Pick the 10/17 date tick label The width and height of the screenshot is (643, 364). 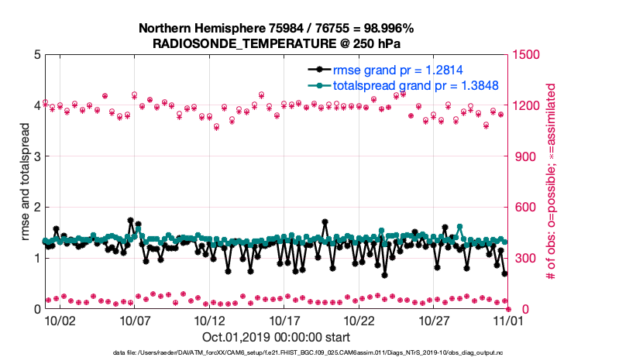(x=284, y=321)
